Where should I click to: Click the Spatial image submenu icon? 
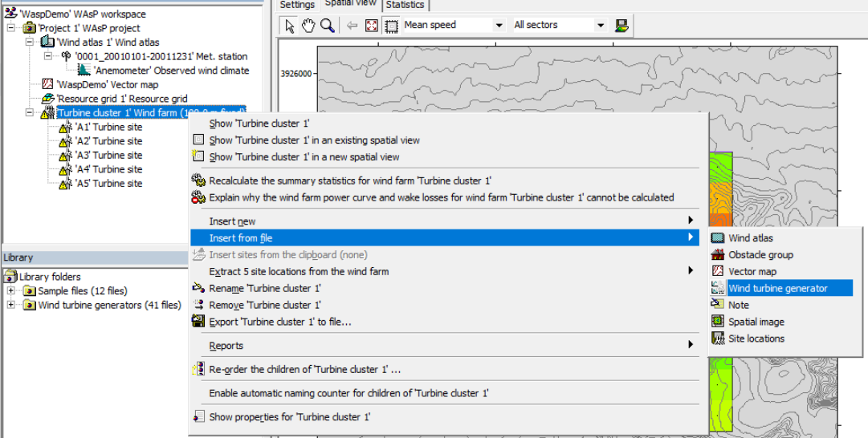pos(718,322)
